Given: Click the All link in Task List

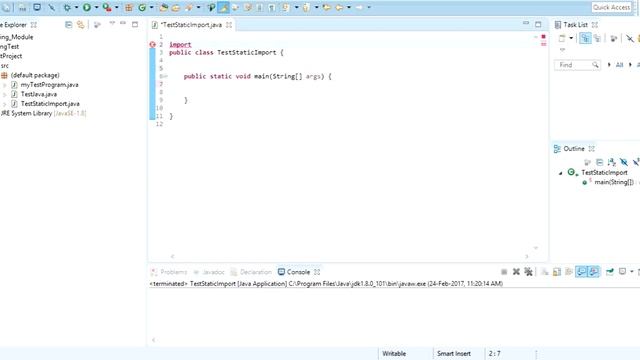Looking at the screenshot, I should coord(619,65).
